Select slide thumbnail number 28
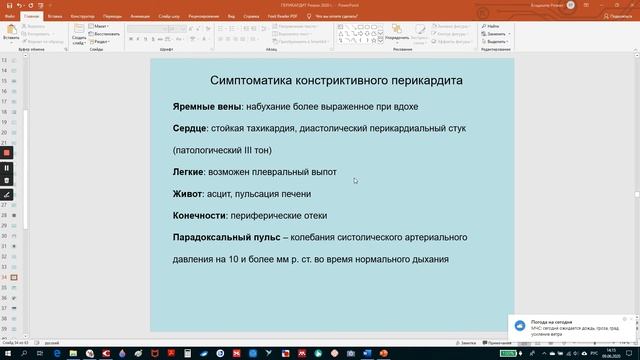Image resolution: width=640 pixels, height=360 pixels. click(13, 215)
